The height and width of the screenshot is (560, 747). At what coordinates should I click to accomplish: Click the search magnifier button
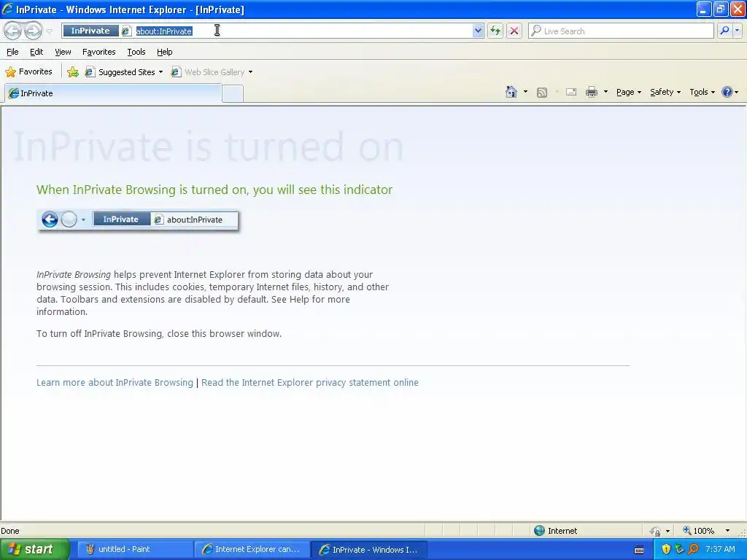coord(724,31)
